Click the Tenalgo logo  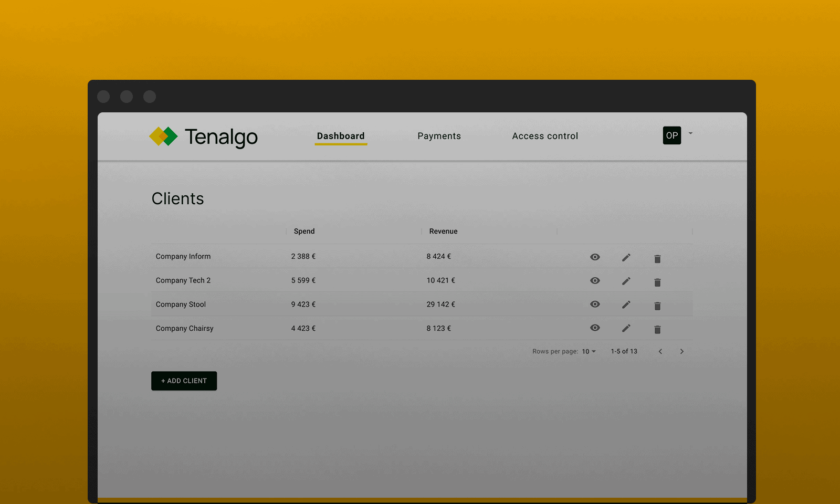click(203, 136)
